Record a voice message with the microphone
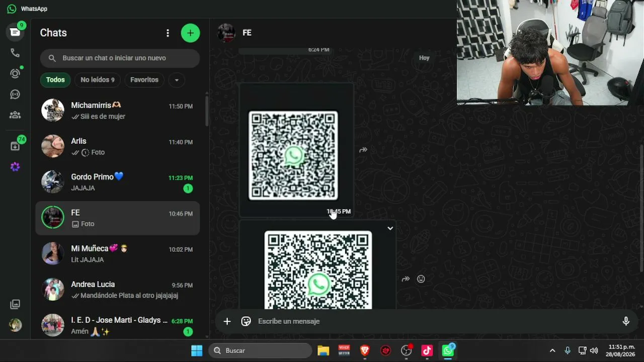This screenshot has height=362, width=644. tap(626, 321)
